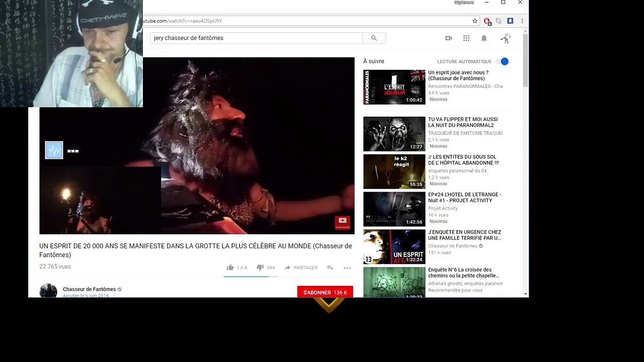Subscribe with the S'ABONNER button
Viewport: 644px width, 362px height.
click(325, 292)
